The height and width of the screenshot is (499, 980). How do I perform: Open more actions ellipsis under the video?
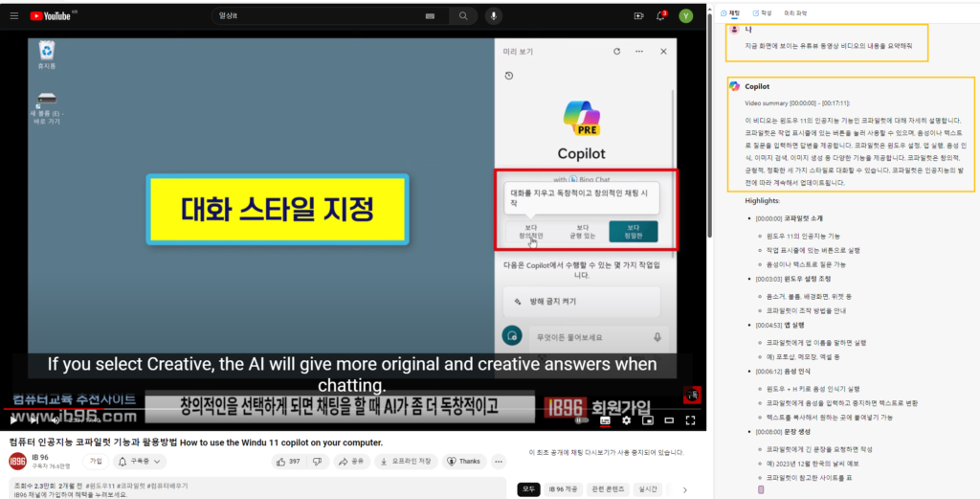(498, 462)
